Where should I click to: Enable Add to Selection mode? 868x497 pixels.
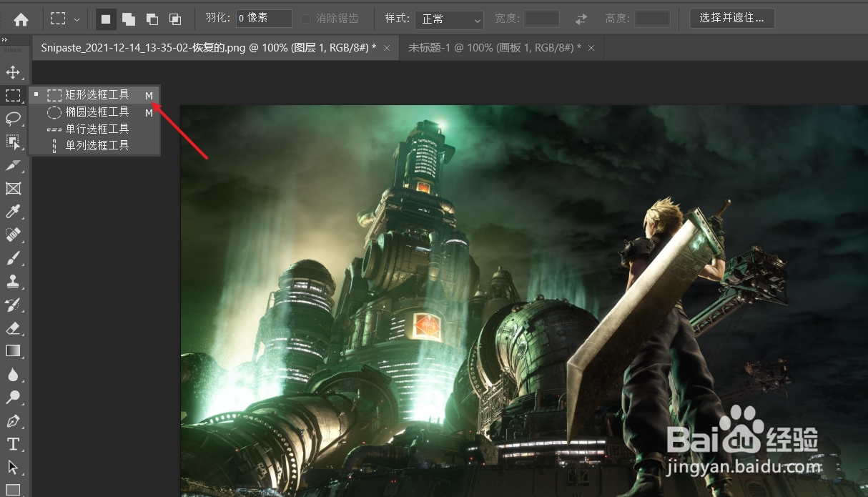(x=129, y=19)
